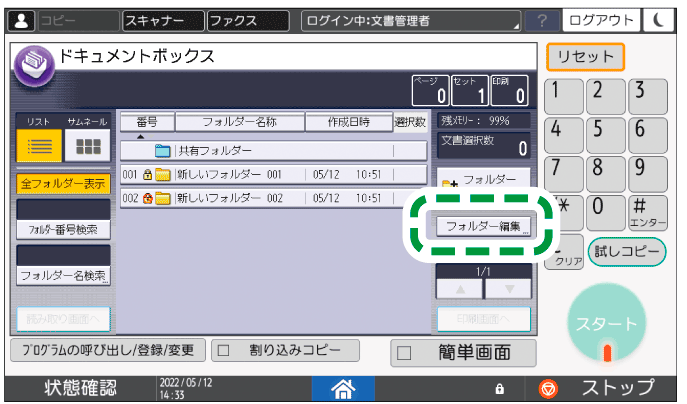Tap the energy saver moon icon
This screenshot has width=687, height=404.
[x=659, y=20]
